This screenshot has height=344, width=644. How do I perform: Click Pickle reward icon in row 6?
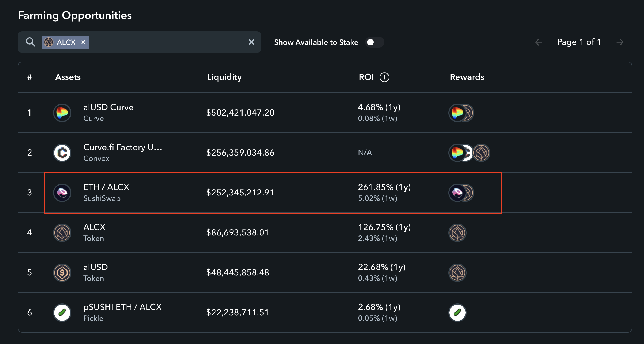(x=457, y=312)
